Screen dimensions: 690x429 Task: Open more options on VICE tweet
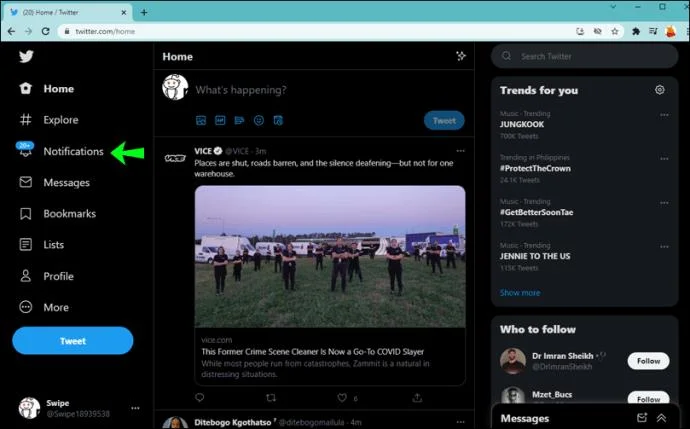point(460,151)
